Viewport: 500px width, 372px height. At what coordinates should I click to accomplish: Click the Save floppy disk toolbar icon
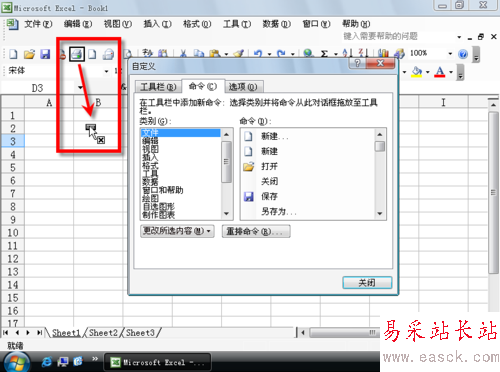click(x=45, y=54)
